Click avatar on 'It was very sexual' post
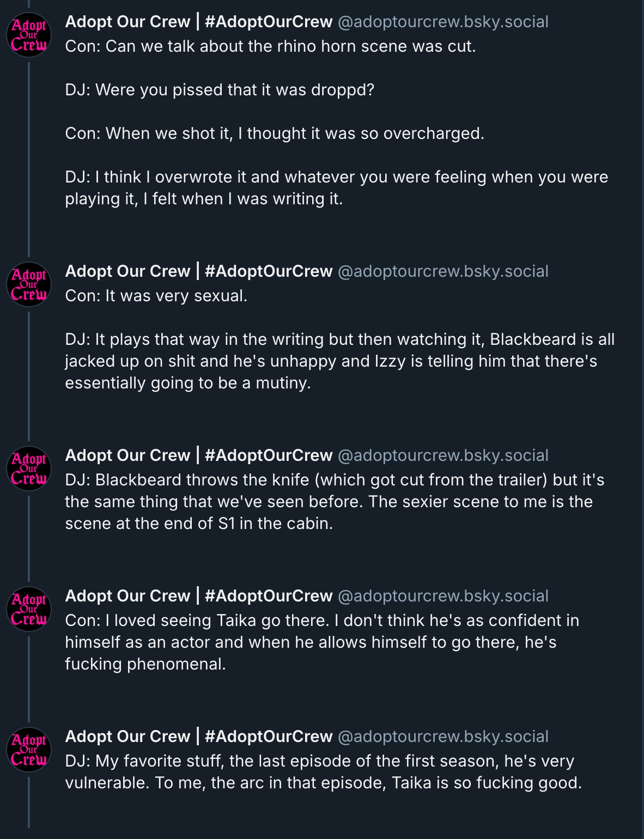The width and height of the screenshot is (644, 839). click(29, 284)
